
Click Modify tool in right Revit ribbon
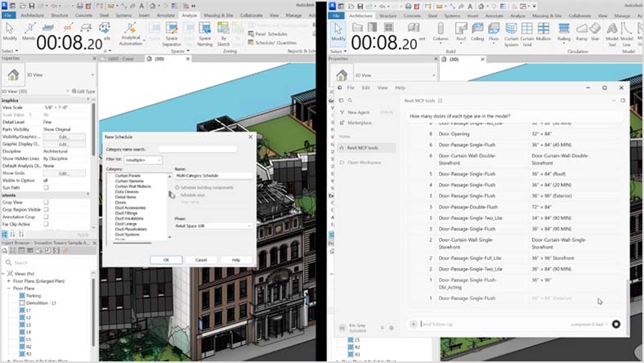click(x=338, y=32)
